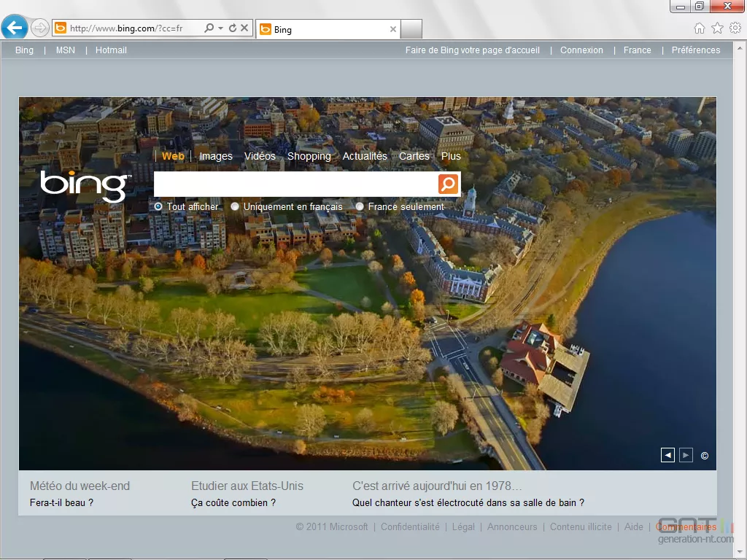Open Contenu illicite footer link
The image size is (747, 560).
[581, 526]
